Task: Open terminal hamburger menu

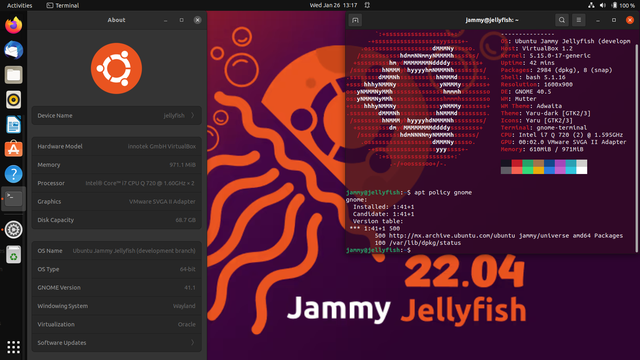Action: tap(578, 20)
